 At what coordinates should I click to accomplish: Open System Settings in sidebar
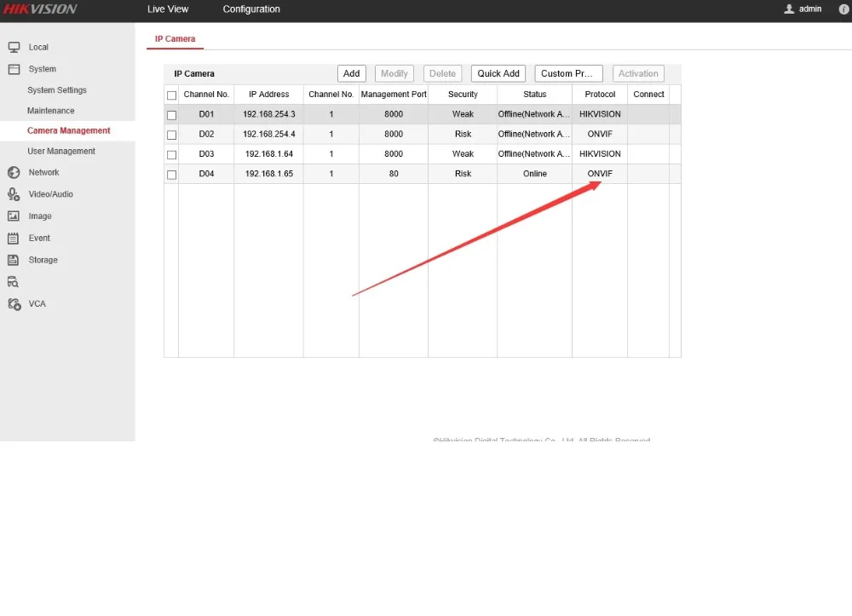tap(57, 90)
